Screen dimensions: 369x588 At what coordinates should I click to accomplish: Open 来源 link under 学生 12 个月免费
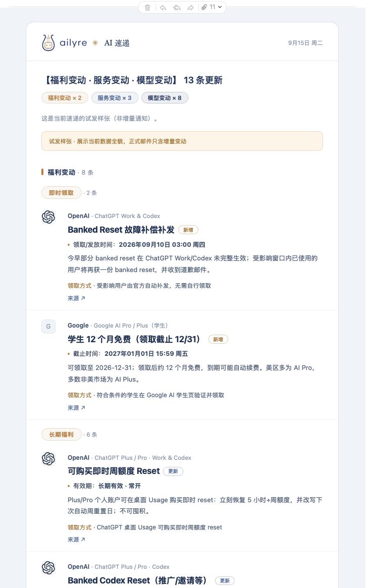[x=77, y=408]
